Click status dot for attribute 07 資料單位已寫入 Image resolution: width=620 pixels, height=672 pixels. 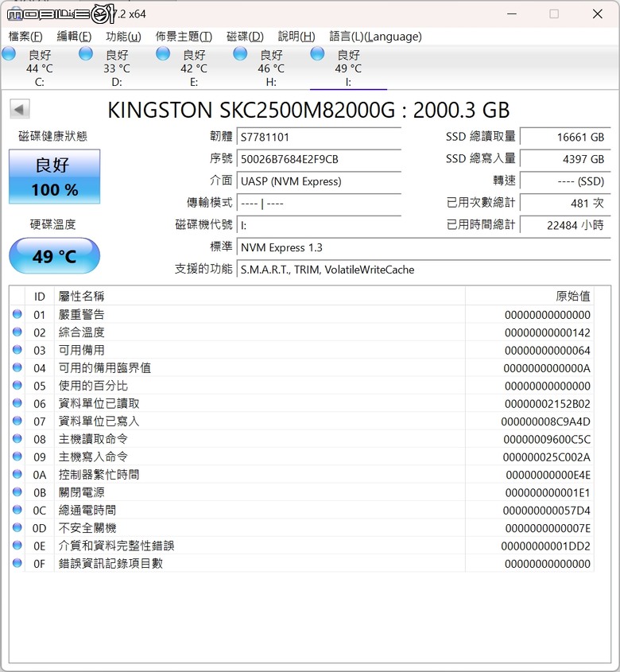(x=17, y=421)
